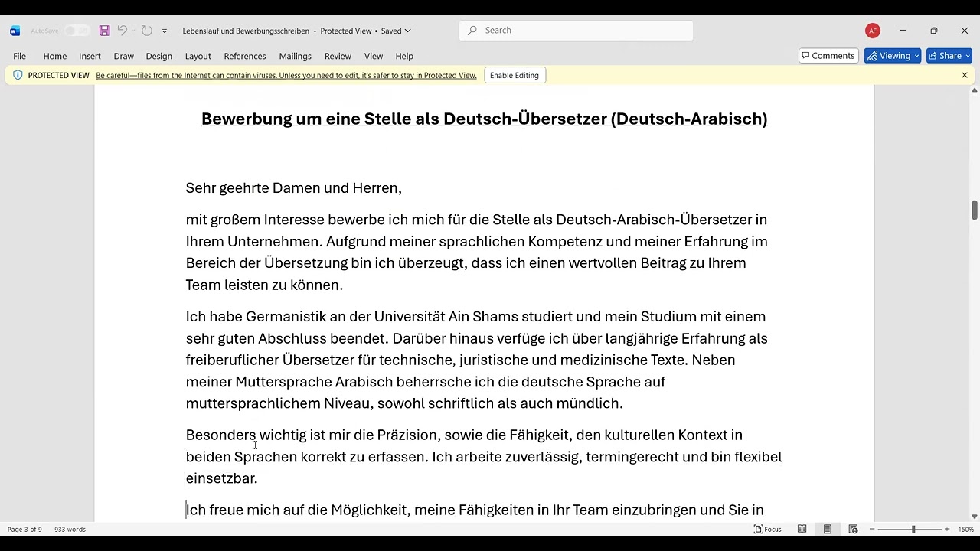Minimize the Word window
The height and width of the screenshot is (551, 980).
tap(903, 31)
